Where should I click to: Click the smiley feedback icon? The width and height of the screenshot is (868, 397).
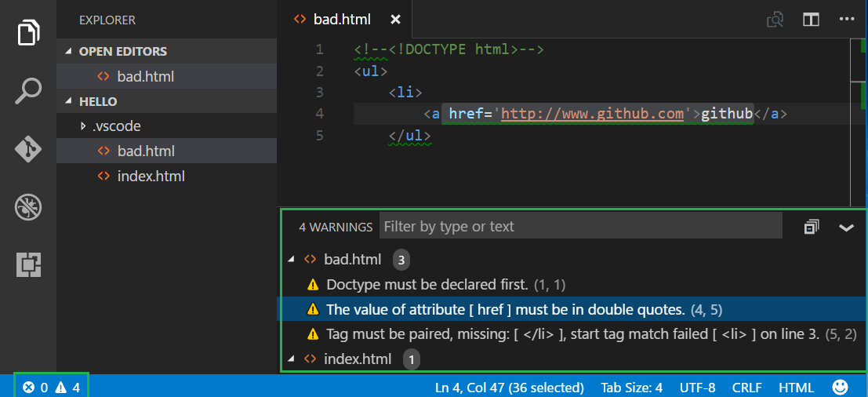tap(840, 387)
